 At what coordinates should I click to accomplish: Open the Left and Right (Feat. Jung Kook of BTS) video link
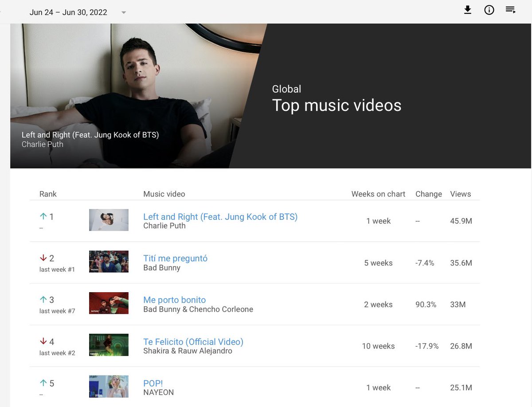tap(220, 217)
